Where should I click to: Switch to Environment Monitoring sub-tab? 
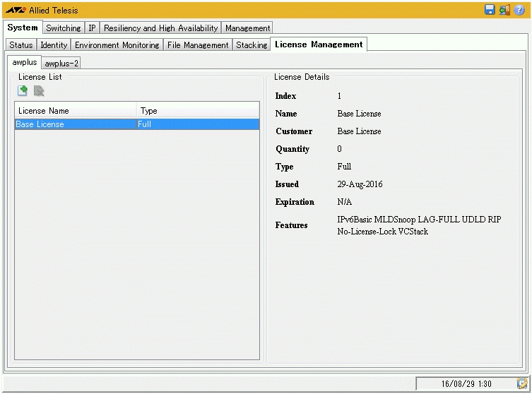tap(117, 45)
